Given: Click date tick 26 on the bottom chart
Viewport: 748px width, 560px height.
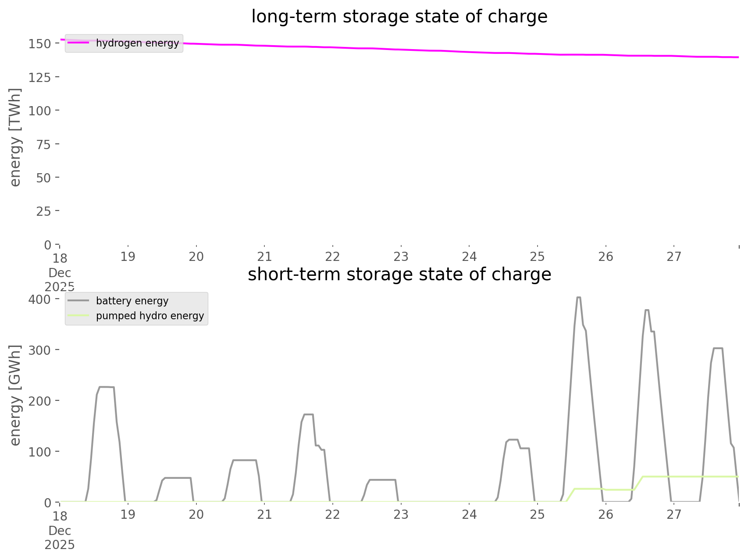Looking at the screenshot, I should 606,514.
